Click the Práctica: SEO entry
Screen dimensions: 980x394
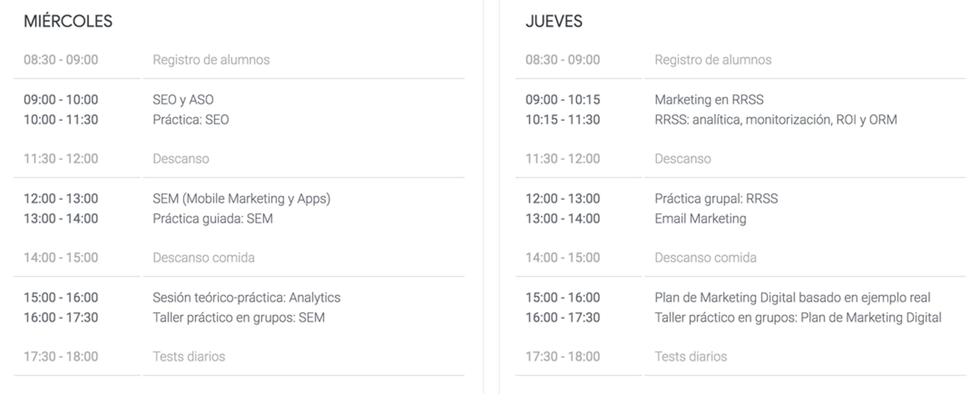click(191, 120)
